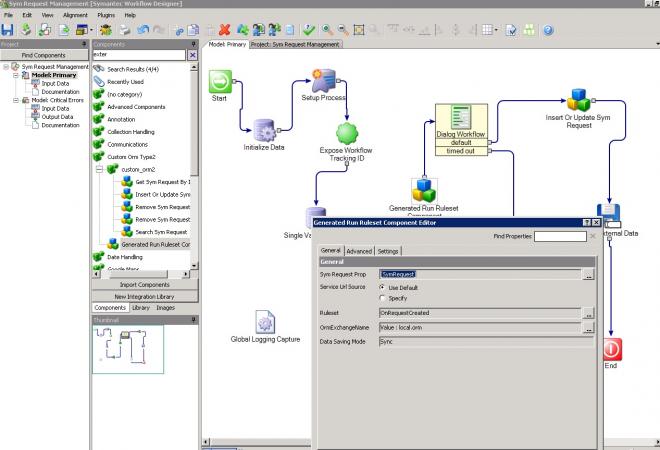Open the grid toolbar dropdown arrow
This screenshot has width=660, height=450.
coord(496,30)
